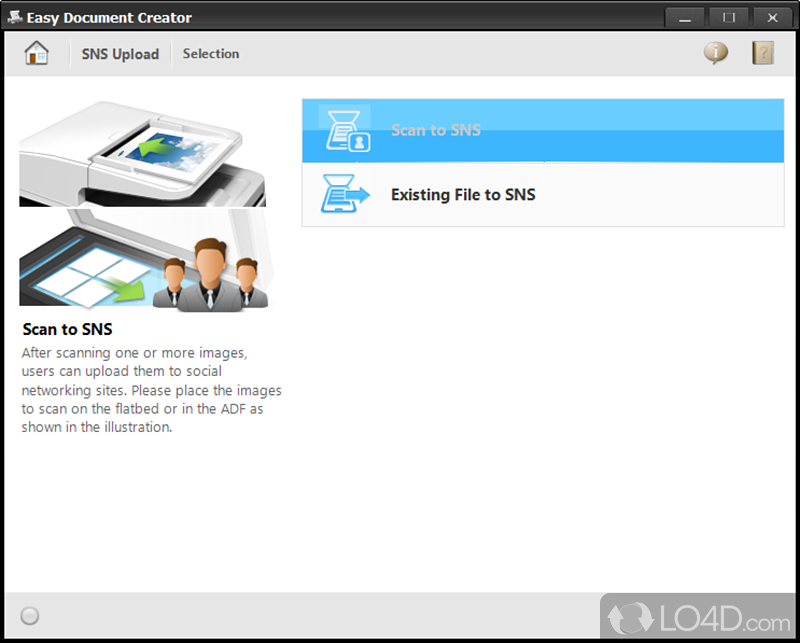Click the bold Scan to SNS heading
The width and height of the screenshot is (800, 643).
(x=67, y=329)
